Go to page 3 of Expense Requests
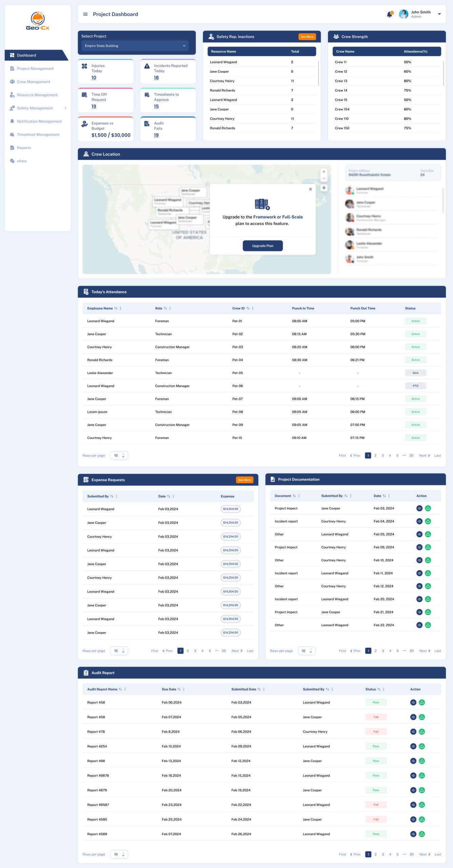Screen dimensions: 453x868 click(x=195, y=651)
